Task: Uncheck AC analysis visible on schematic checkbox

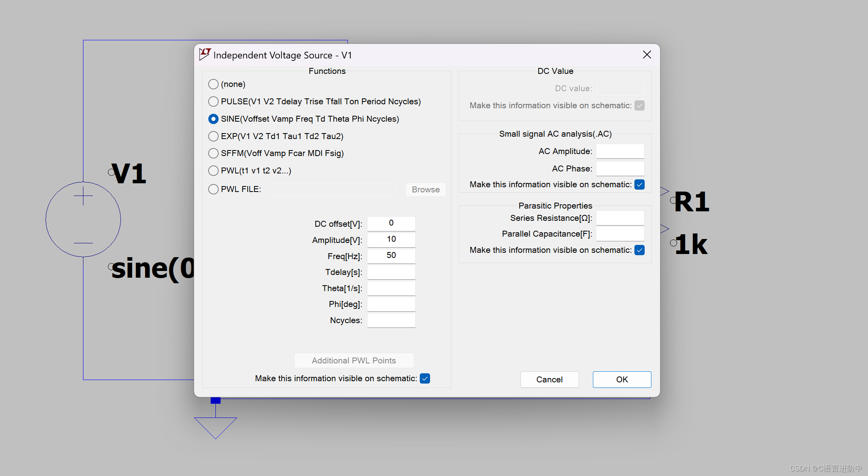Action: (639, 184)
